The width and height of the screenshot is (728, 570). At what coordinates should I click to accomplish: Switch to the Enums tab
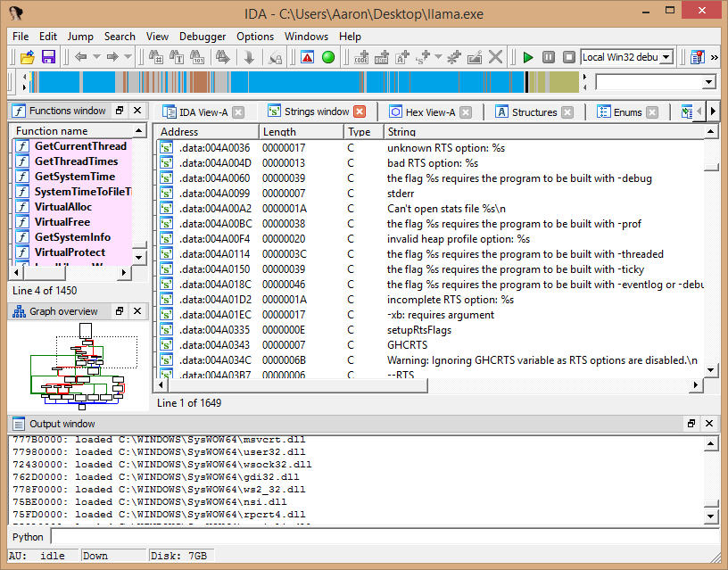tap(628, 112)
